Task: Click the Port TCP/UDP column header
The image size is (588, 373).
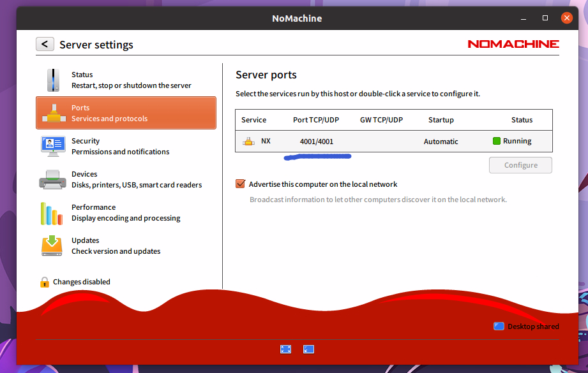Action: [x=316, y=120]
